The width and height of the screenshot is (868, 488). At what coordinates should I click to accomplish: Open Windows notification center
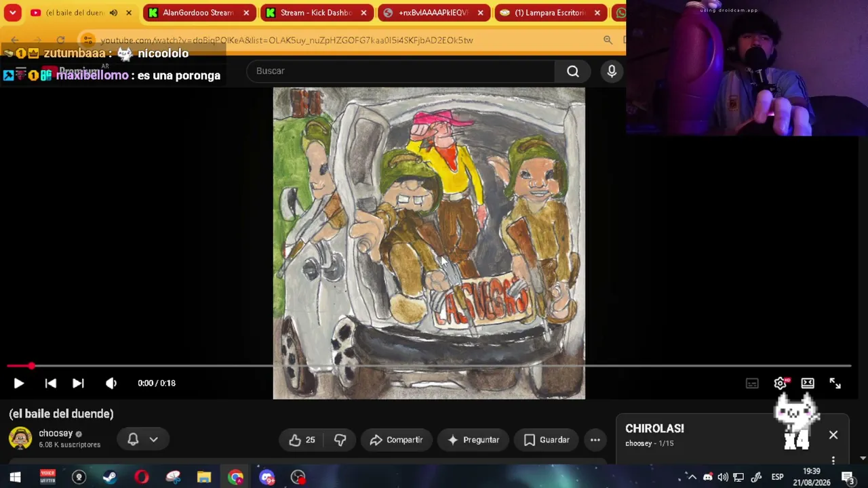click(847, 477)
